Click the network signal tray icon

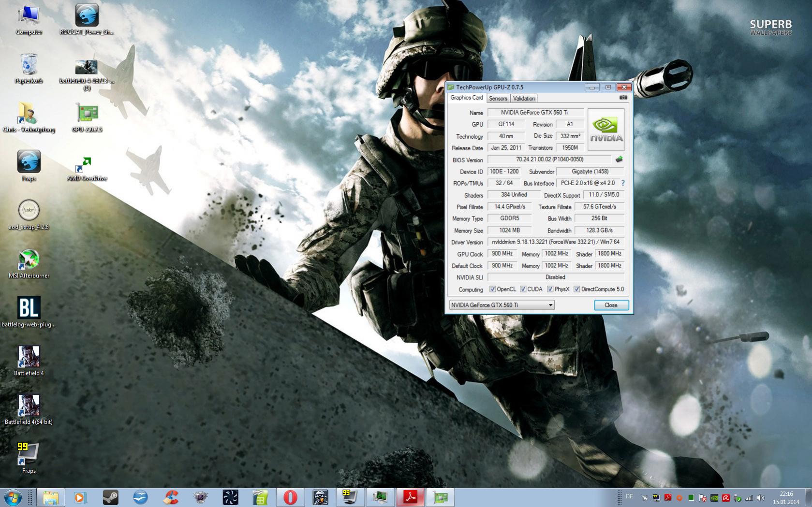[x=749, y=497]
